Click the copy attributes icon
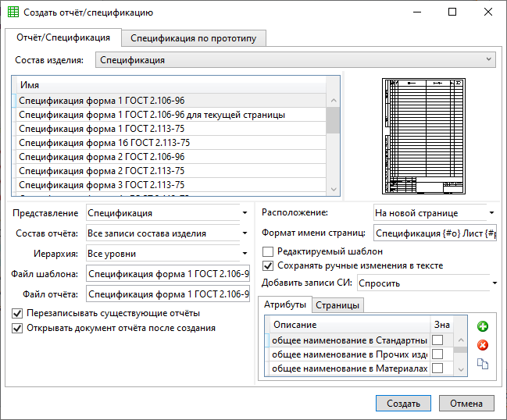Viewport: 507px width, 420px height. click(x=483, y=364)
